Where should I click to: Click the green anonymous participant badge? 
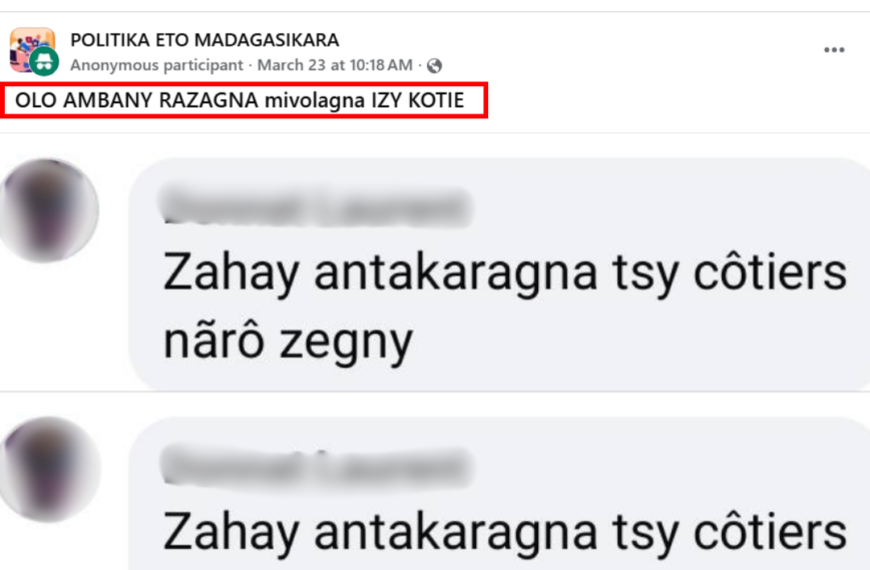44,61
